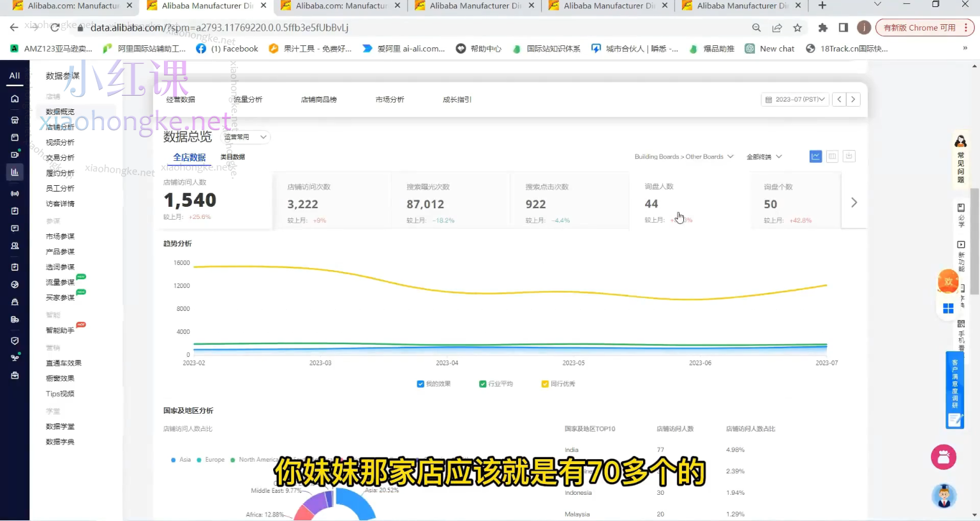Select the bar-chart analytics icon in left rail
Screen dimensions: 980x521
tap(14, 172)
